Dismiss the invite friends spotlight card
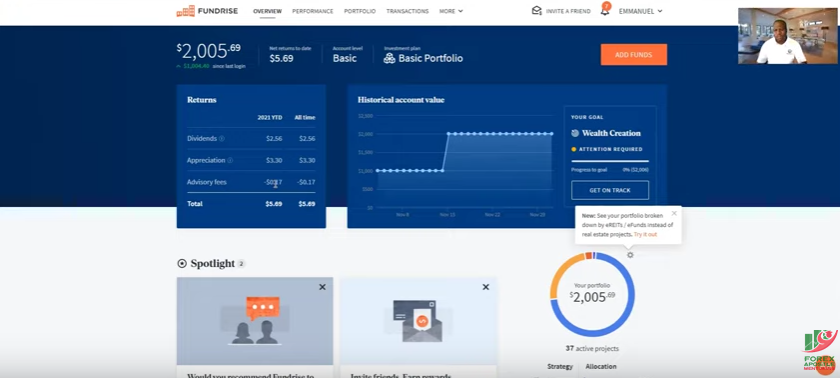Screen dimensions: 840x378 point(486,287)
